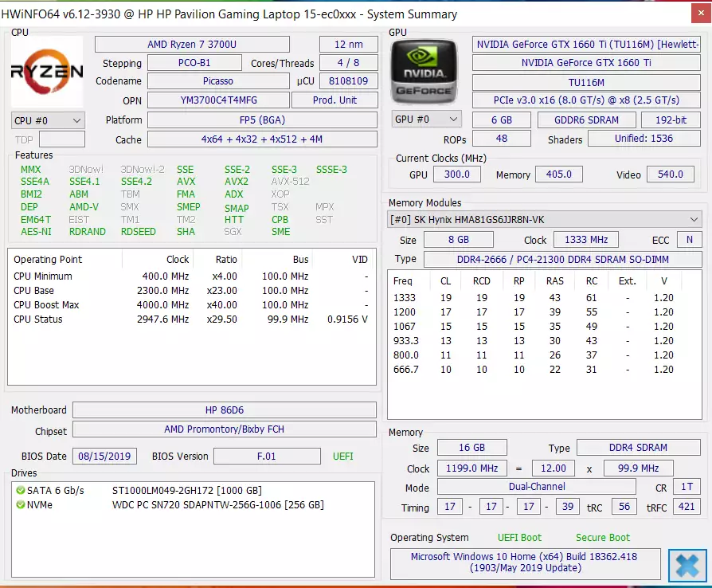Click the 1333 memory timing row

[534, 298]
